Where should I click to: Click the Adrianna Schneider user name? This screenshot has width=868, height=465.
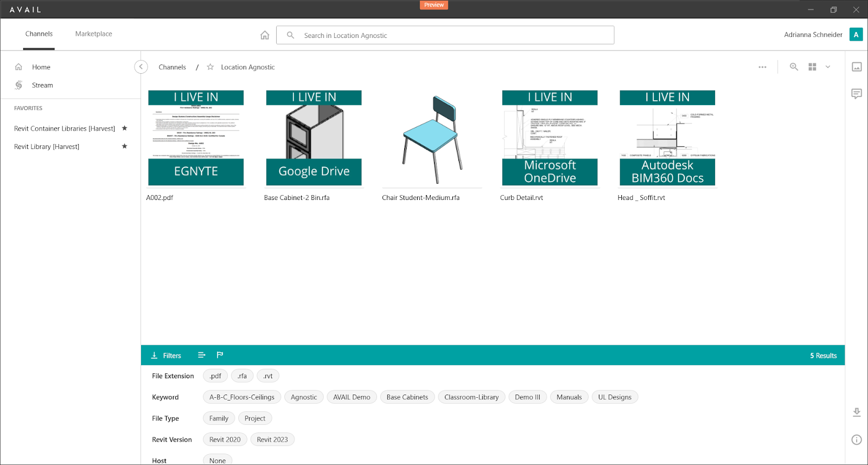[813, 35]
